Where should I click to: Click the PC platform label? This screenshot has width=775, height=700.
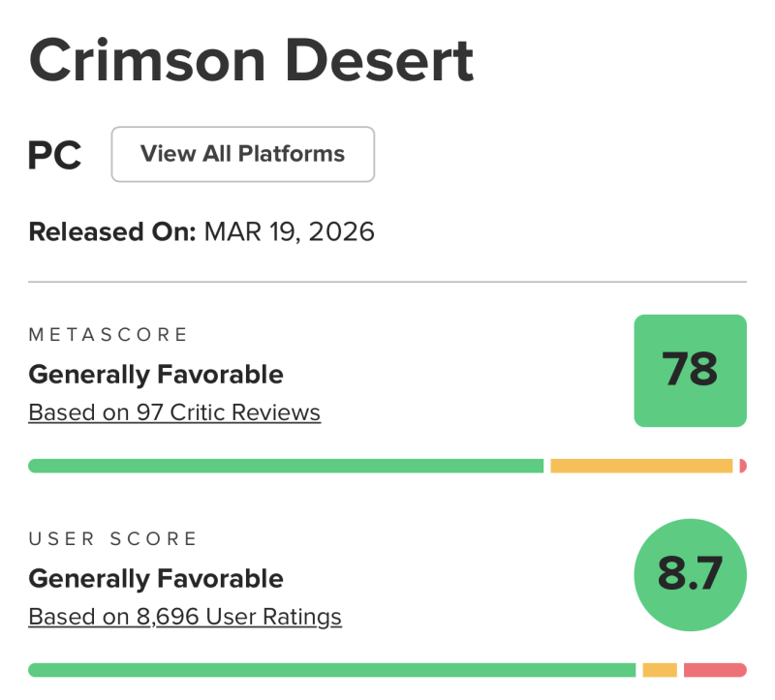pyautogui.click(x=55, y=155)
